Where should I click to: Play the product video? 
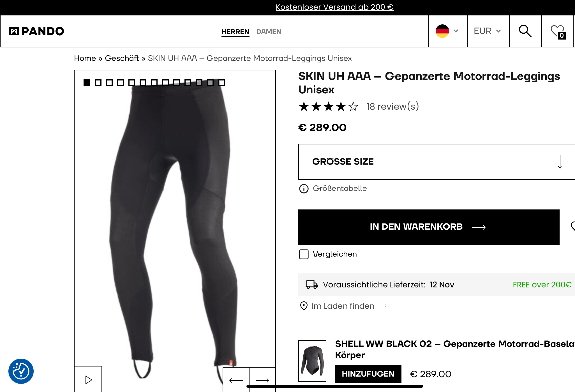[x=88, y=380]
